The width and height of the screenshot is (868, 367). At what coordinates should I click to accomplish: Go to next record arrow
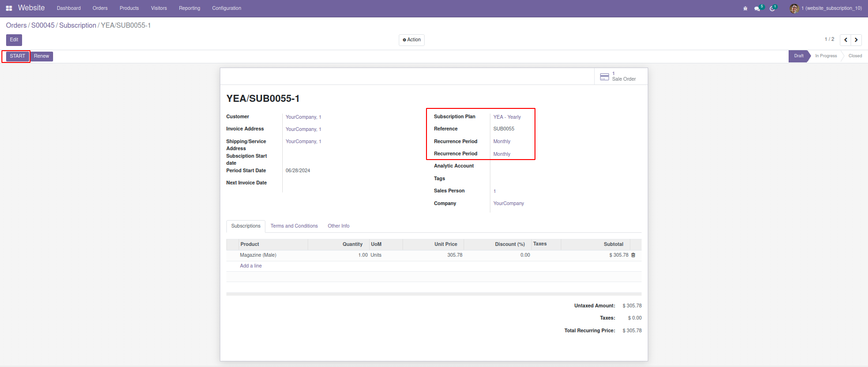click(x=856, y=40)
